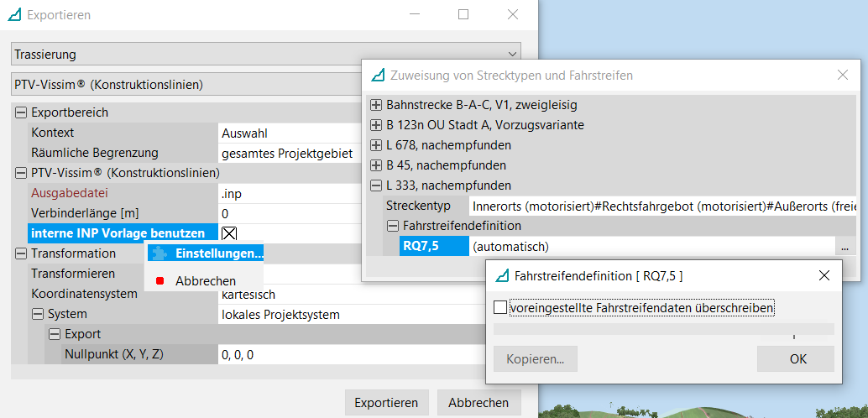Screen dimensions: 868x418
Task: Select the Koordinatensystem property label
Action: coord(84,294)
